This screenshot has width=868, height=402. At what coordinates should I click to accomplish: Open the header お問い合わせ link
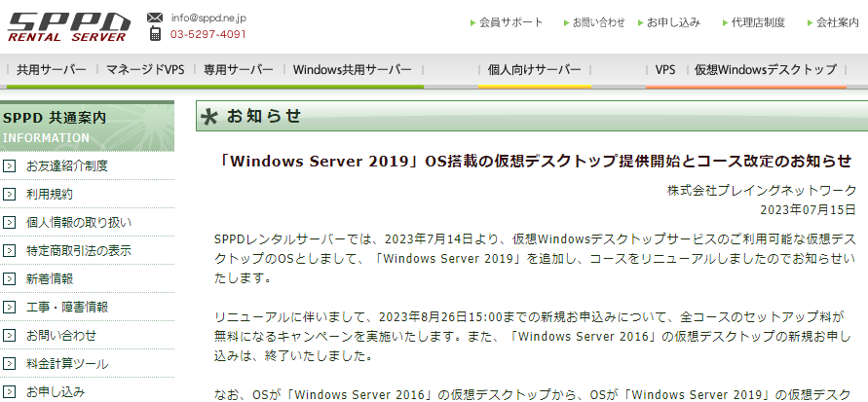(598, 22)
